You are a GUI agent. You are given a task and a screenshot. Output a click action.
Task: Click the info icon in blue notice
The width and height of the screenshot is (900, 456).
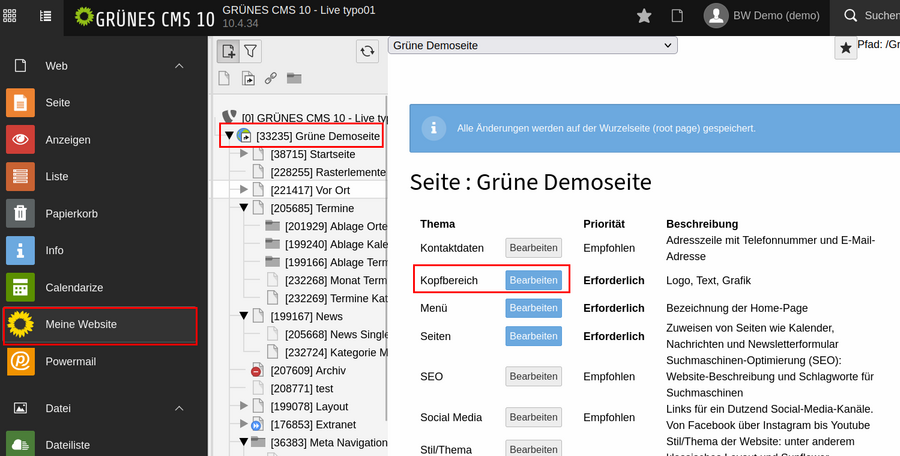(433, 128)
